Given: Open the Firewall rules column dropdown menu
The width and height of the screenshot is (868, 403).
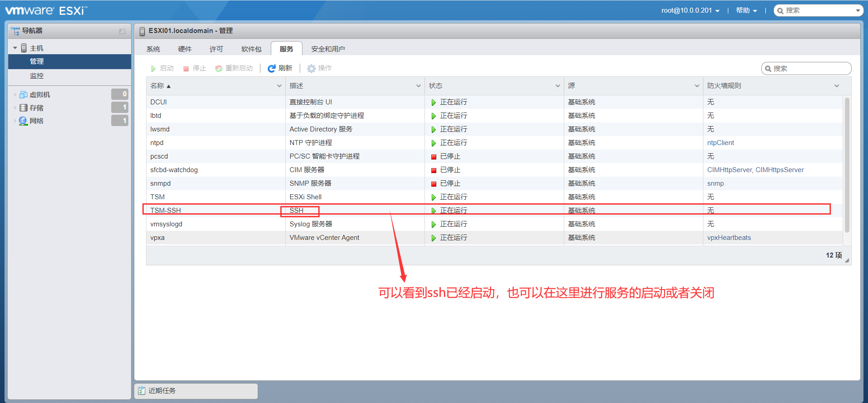Looking at the screenshot, I should tap(837, 86).
